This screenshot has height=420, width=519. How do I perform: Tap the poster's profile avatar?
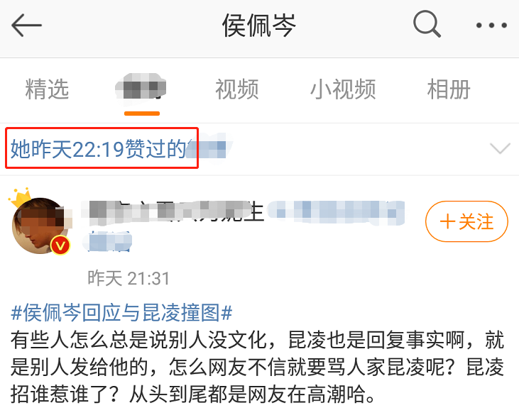click(40, 225)
